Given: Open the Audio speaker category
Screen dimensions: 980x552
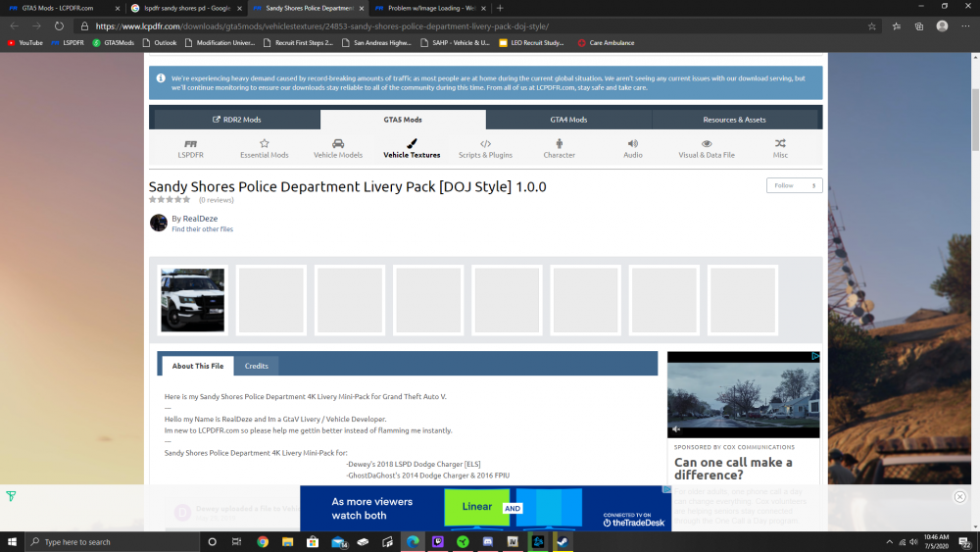Looking at the screenshot, I should [x=633, y=149].
